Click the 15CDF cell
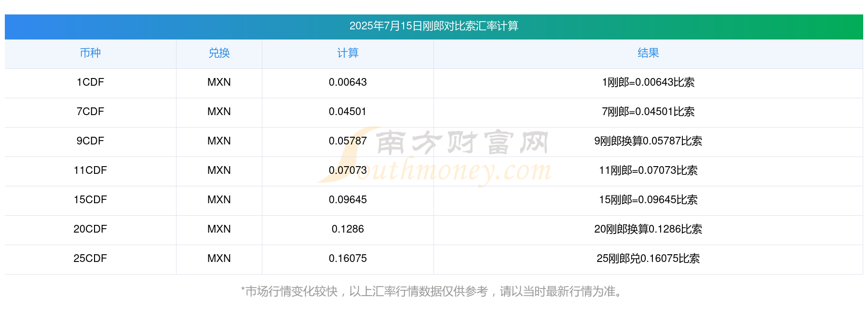This screenshot has width=868, height=313. 90,200
